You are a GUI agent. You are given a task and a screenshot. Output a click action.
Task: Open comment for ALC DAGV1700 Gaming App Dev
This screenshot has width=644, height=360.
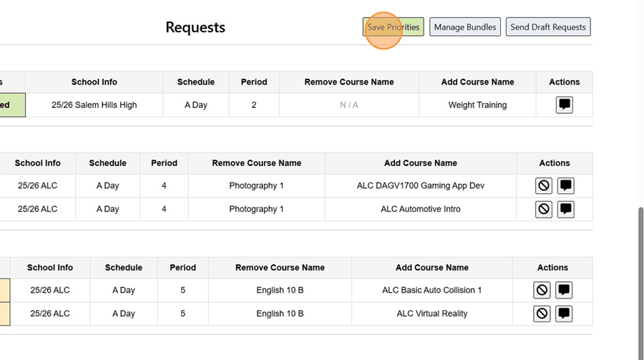565,186
